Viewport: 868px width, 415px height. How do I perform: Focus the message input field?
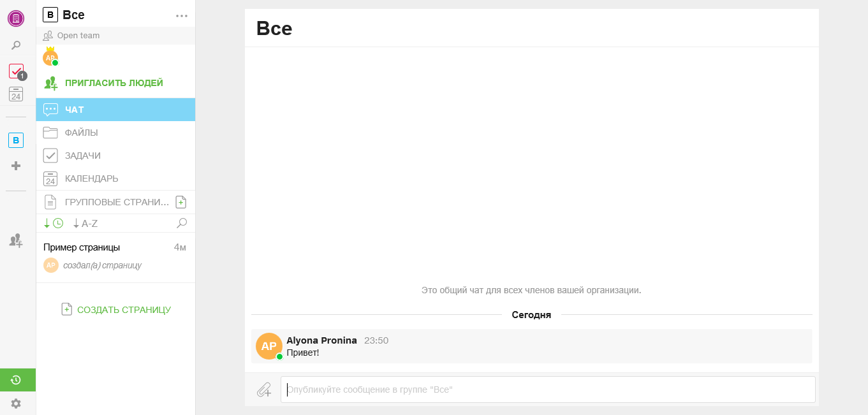547,390
